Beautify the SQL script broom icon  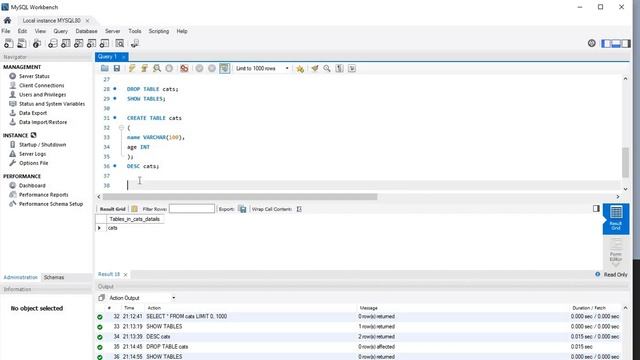(x=315, y=69)
